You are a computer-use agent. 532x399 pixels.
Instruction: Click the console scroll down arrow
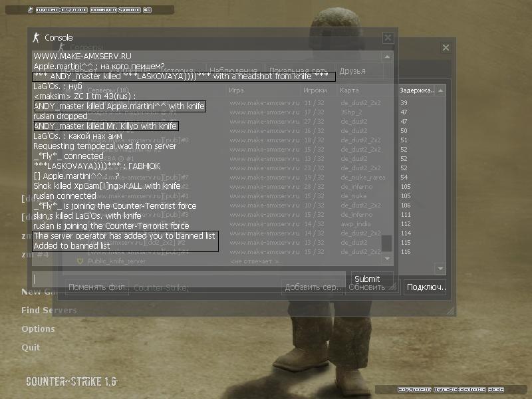pyautogui.click(x=387, y=259)
